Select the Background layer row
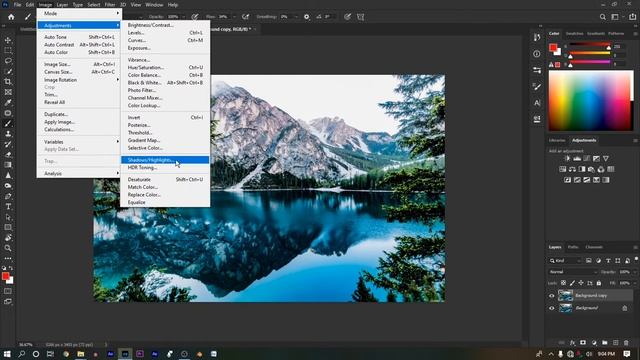 (x=591, y=308)
